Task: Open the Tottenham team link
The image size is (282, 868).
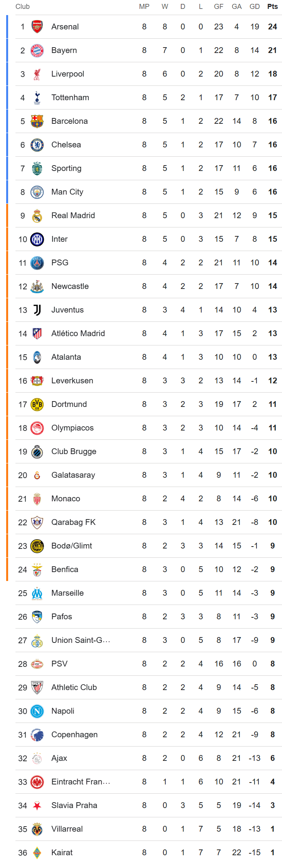Action: pos(70,97)
